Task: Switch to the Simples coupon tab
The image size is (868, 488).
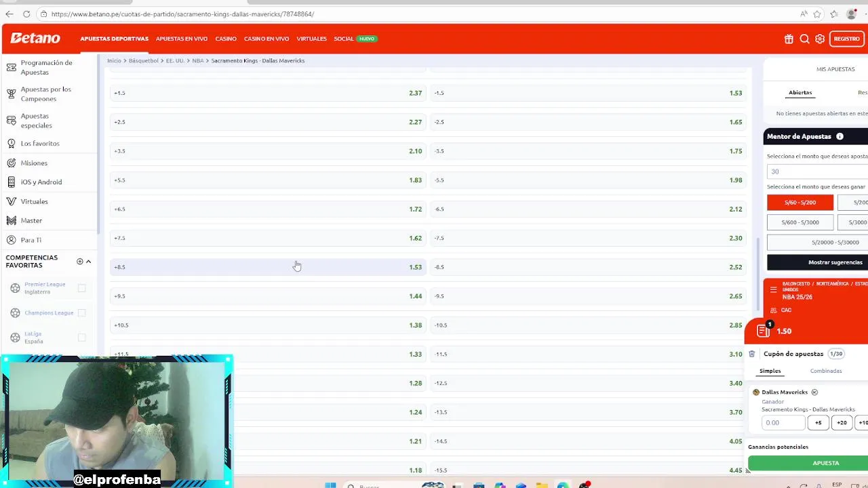Action: pos(770,371)
